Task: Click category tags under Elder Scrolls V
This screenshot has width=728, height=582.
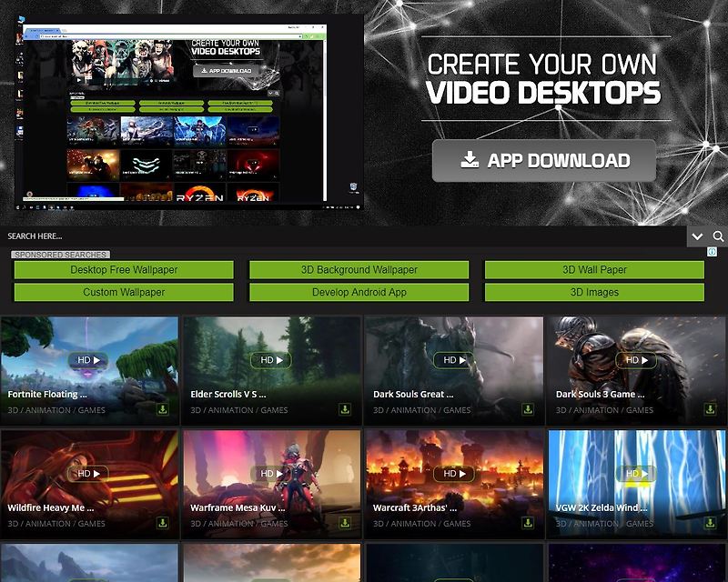Action: [239, 410]
